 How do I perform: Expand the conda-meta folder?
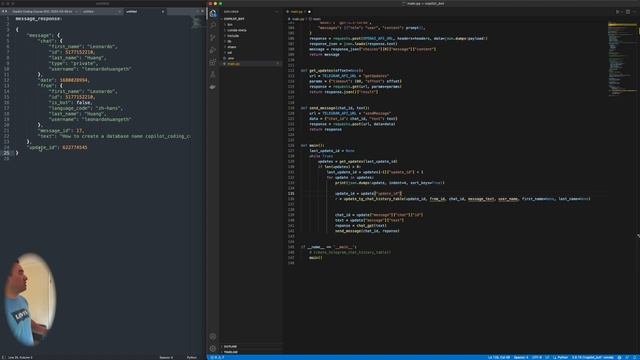click(237, 30)
